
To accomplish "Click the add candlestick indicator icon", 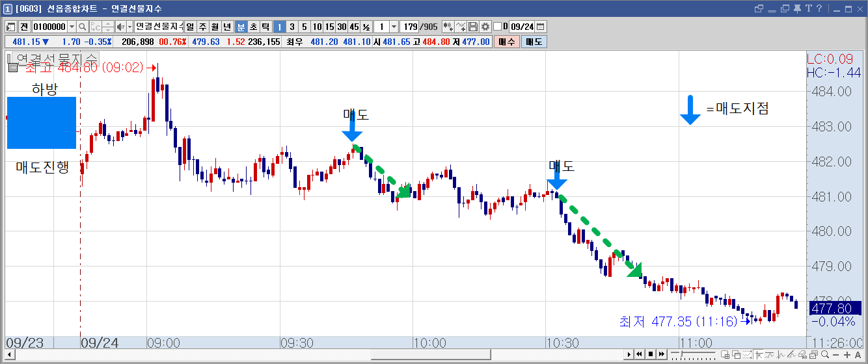I will [448, 27].
